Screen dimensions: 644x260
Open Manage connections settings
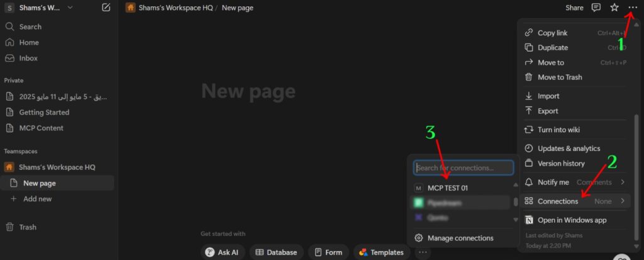461,238
